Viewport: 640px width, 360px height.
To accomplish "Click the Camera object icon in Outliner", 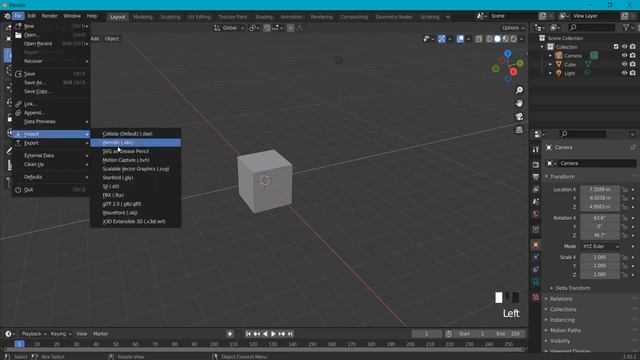I will pyautogui.click(x=559, y=56).
